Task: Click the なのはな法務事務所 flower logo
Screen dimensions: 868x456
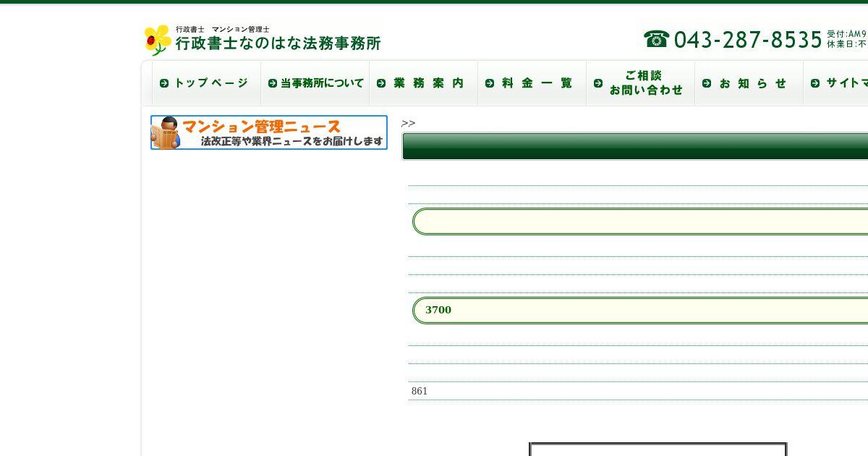Action: click(x=158, y=40)
